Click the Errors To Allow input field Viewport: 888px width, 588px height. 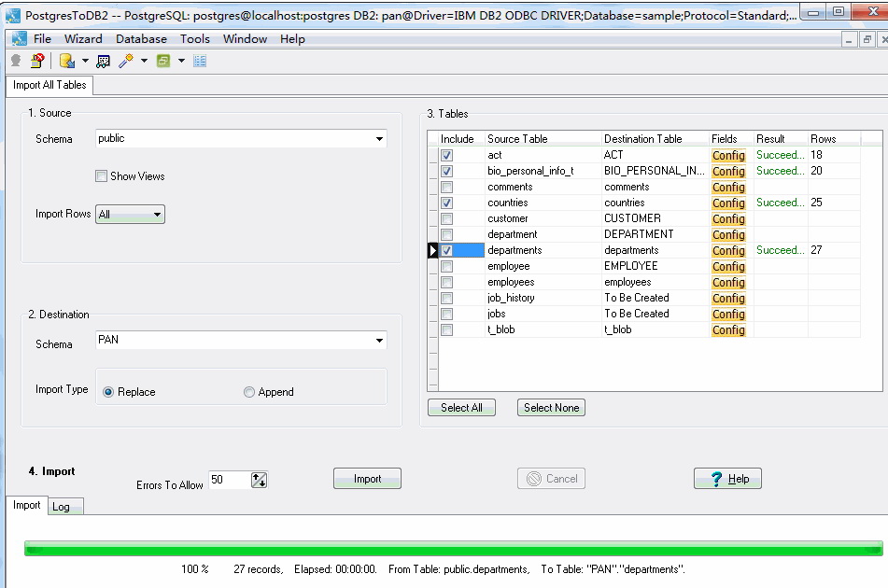[x=229, y=480]
